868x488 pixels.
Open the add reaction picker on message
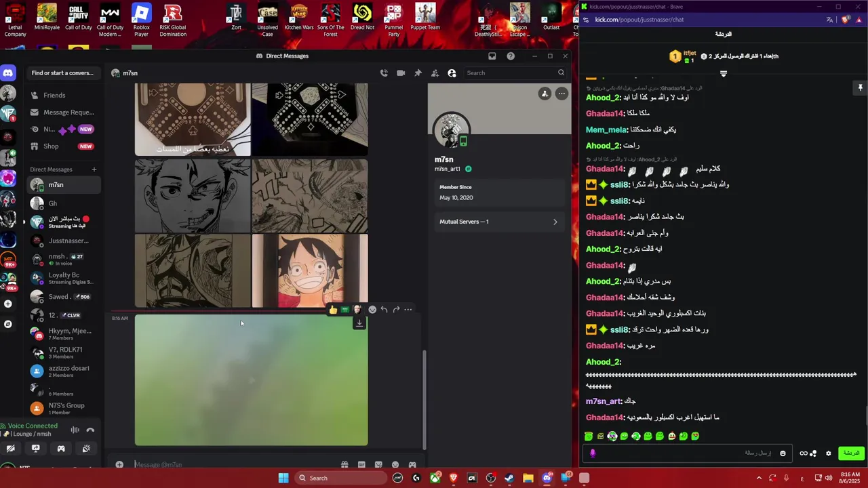click(x=372, y=310)
